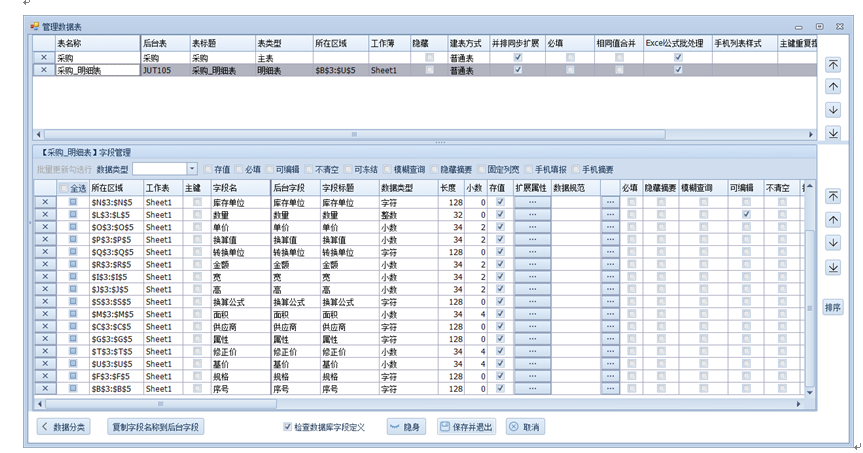Delete the 序号 field row
The height and width of the screenshot is (453, 863).
[x=44, y=389]
